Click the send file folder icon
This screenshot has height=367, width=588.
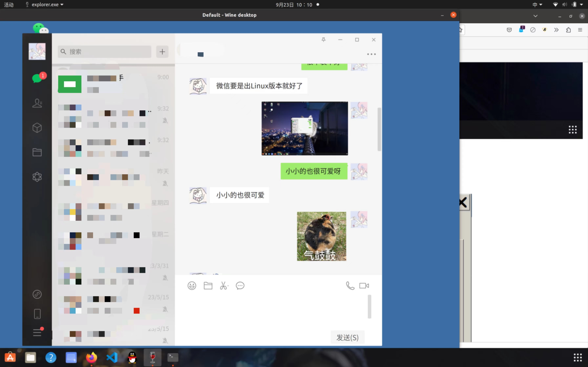coord(208,286)
